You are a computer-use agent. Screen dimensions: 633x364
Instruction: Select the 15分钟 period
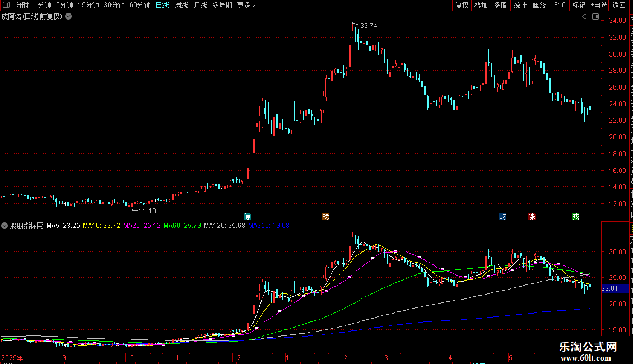point(89,5)
